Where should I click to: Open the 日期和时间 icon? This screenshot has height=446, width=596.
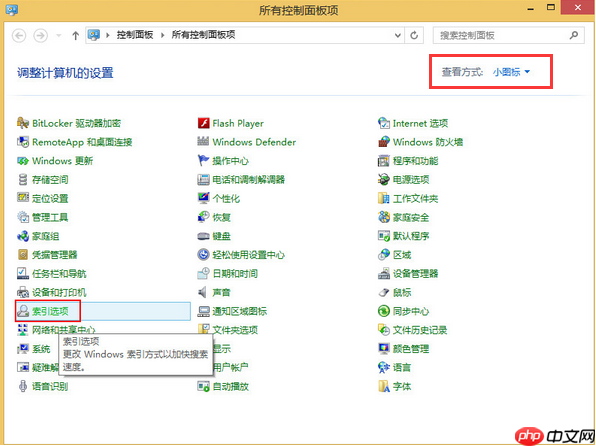point(203,273)
